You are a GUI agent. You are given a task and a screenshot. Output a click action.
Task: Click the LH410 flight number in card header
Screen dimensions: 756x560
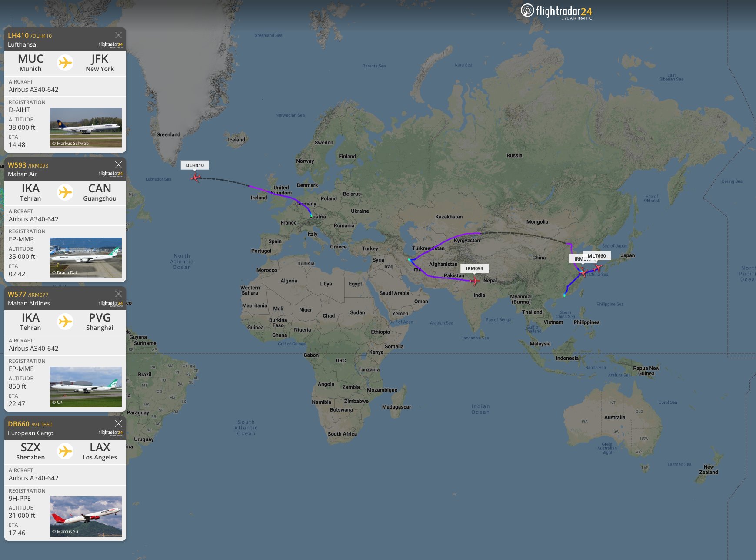pos(18,36)
